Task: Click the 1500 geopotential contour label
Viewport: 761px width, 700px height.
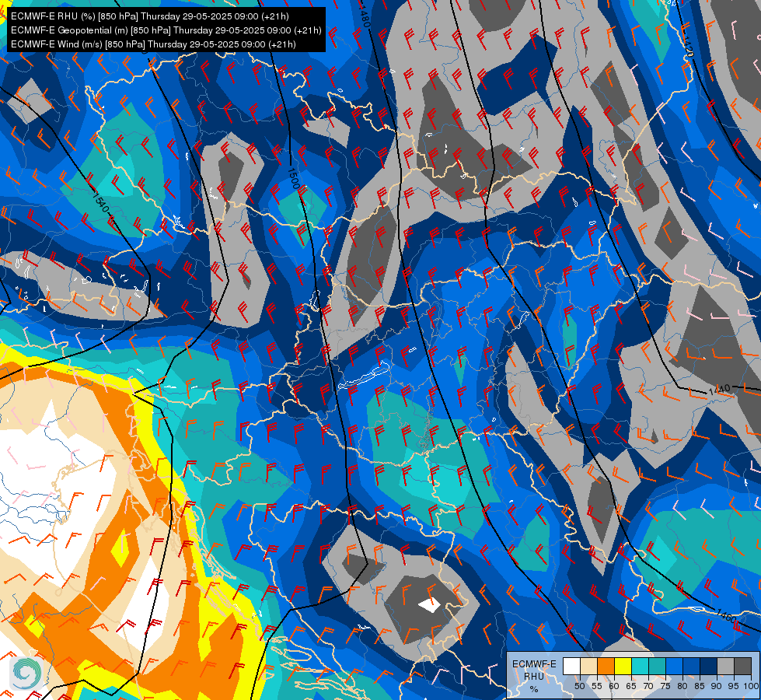Action: point(293,178)
